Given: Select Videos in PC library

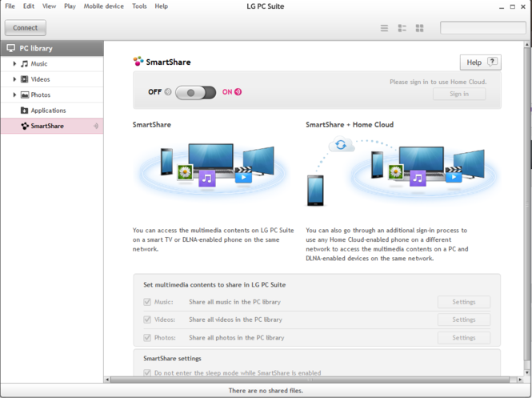Looking at the screenshot, I should point(52,79).
